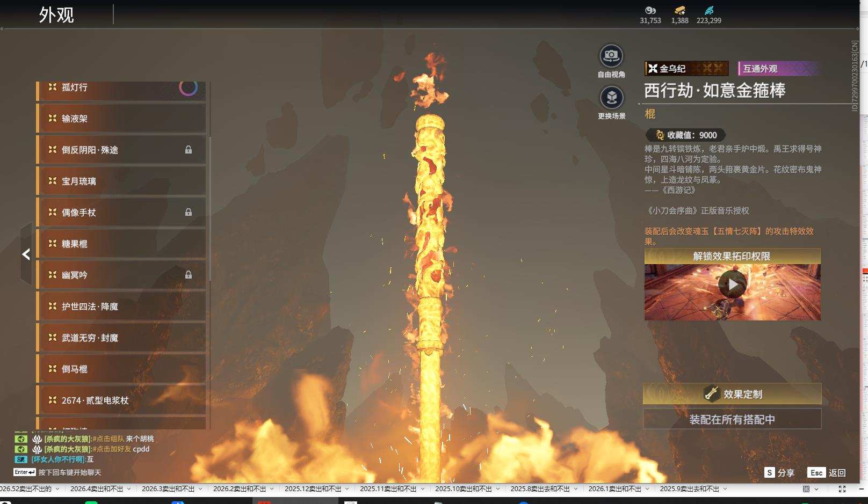Screen dimensions: 868x504
Task: Select the 护世四法·降魔 skin
Action: coord(121,306)
